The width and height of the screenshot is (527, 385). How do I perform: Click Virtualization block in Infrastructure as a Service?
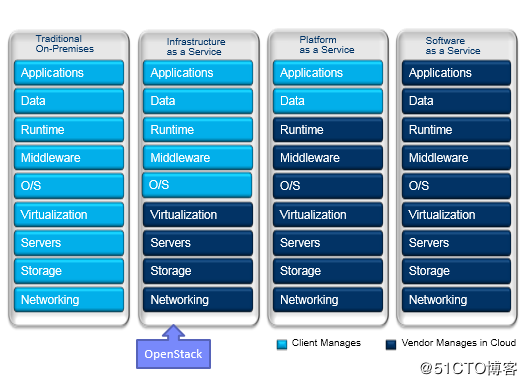198,215
